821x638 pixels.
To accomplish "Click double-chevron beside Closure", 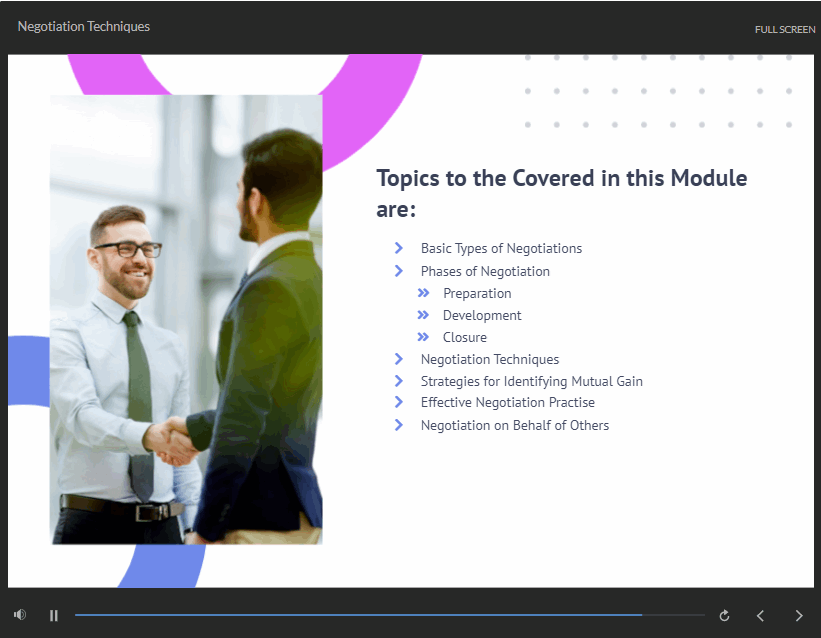I will point(423,337).
